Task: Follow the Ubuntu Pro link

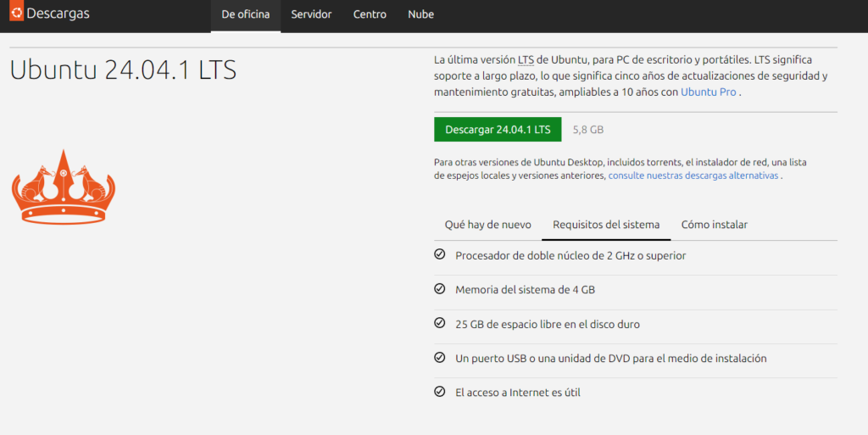Action: click(x=708, y=92)
